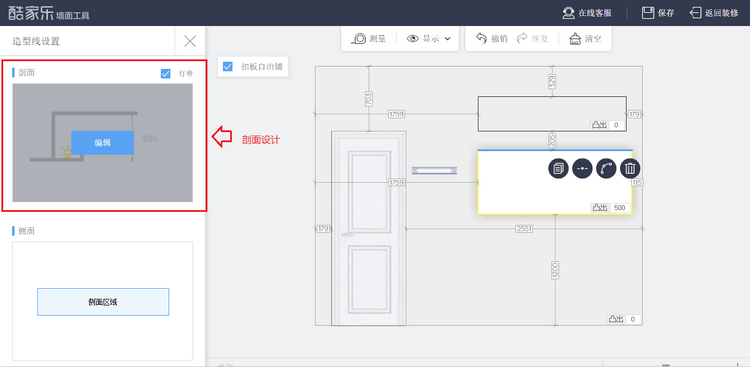
Task: Click the copy icon on selected shape
Action: [x=558, y=168]
